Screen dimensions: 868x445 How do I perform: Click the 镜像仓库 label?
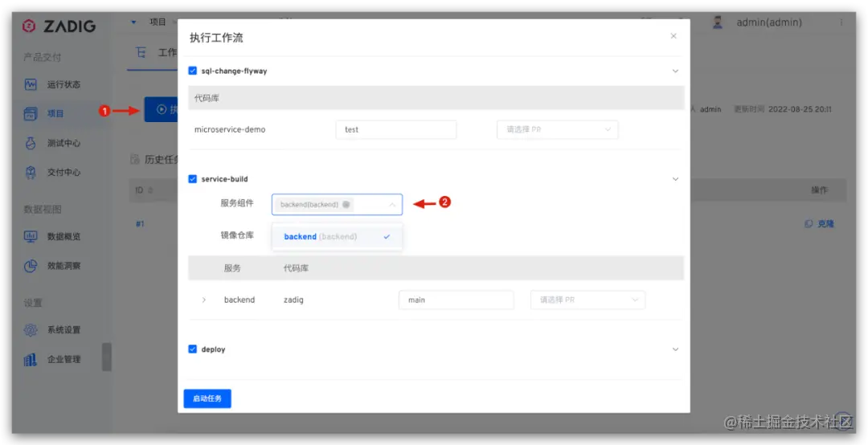[x=237, y=235]
